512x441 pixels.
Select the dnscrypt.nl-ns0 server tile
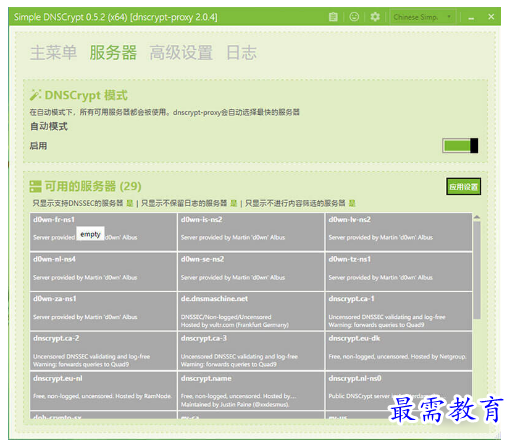[x=399, y=391]
